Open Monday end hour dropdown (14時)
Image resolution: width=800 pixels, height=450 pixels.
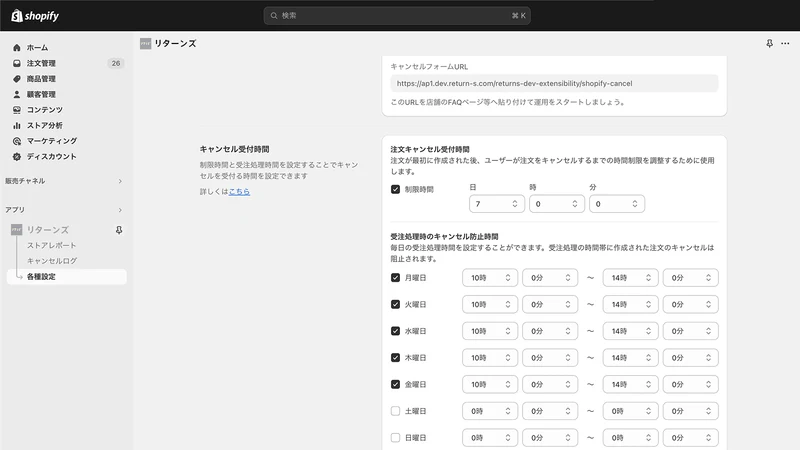631,278
